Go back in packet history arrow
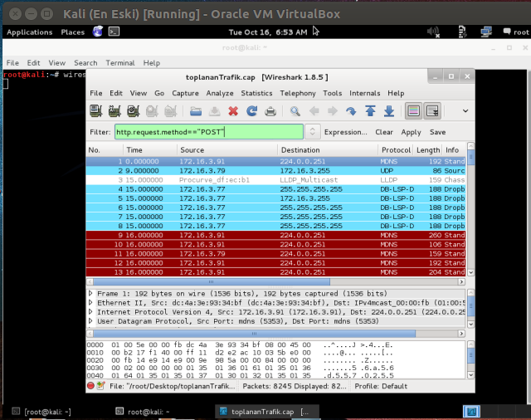The image size is (531, 420). click(x=314, y=111)
